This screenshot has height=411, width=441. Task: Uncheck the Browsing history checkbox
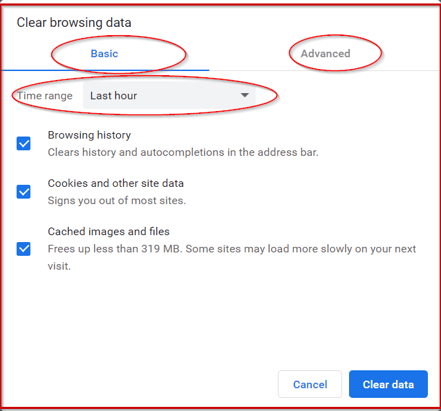[x=24, y=144]
